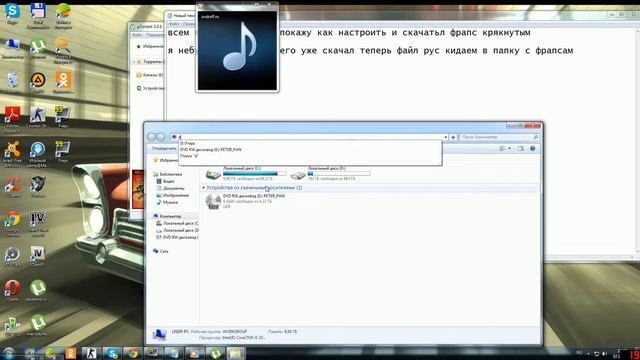
Task: Select Изображения library in the navigation pane
Action: (x=173, y=195)
